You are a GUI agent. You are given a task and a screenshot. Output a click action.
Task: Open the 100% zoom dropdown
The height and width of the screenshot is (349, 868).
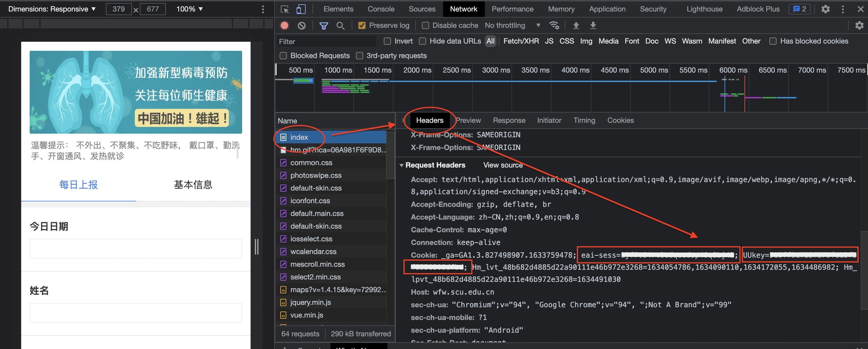coord(189,9)
